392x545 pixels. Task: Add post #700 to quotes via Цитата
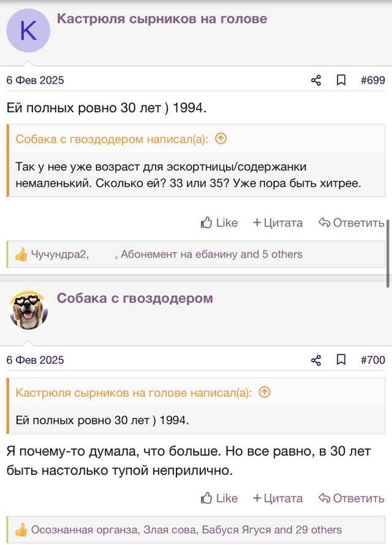(277, 498)
